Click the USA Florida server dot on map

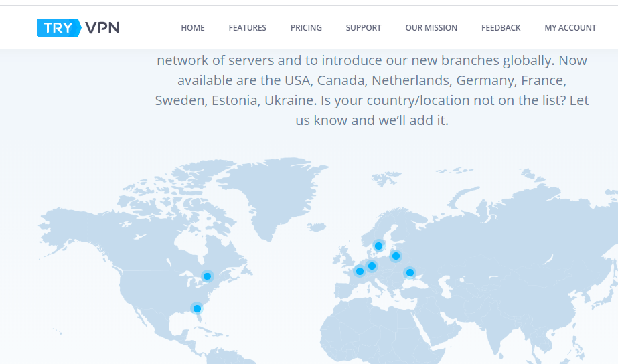coord(197,308)
